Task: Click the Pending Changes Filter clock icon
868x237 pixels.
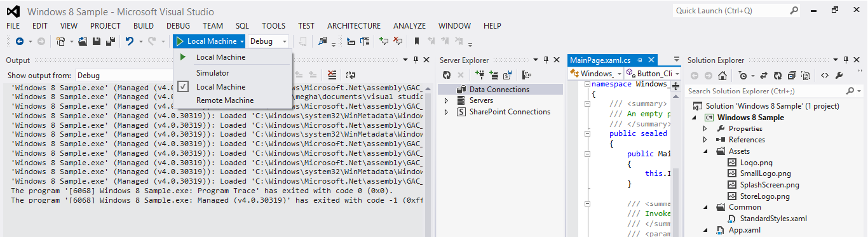Action: 742,75
